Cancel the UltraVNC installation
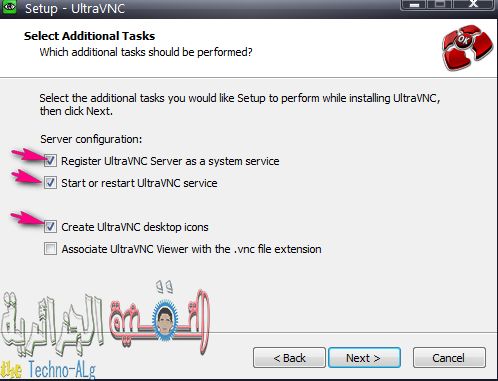498x381 pixels. click(449, 358)
